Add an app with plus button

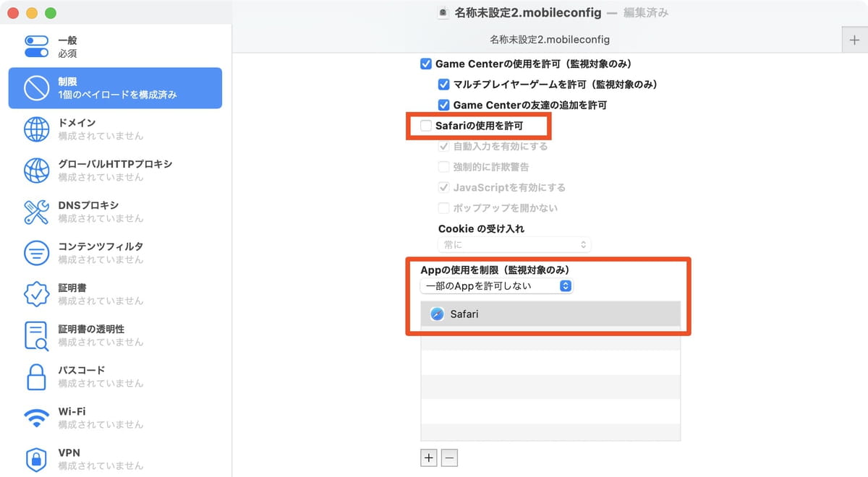click(x=429, y=457)
